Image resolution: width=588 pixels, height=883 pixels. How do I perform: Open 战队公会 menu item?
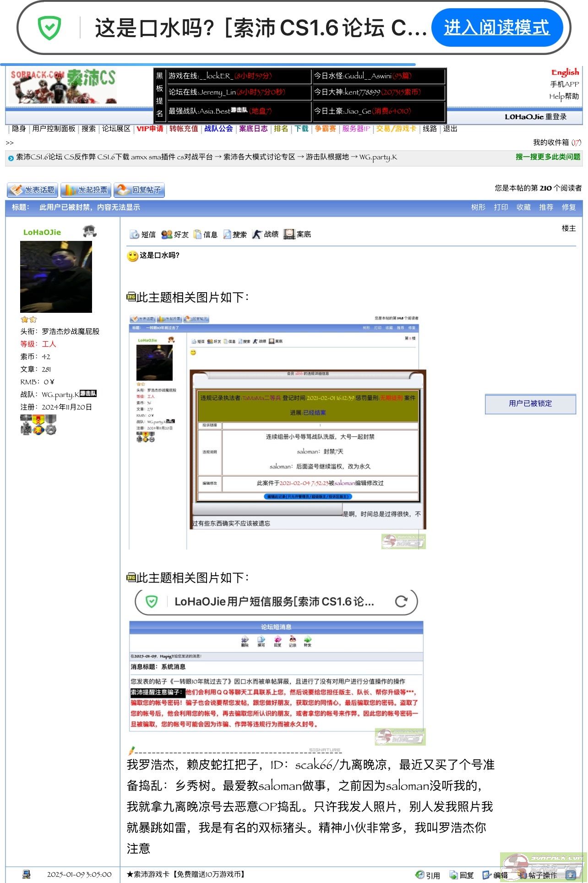point(218,129)
